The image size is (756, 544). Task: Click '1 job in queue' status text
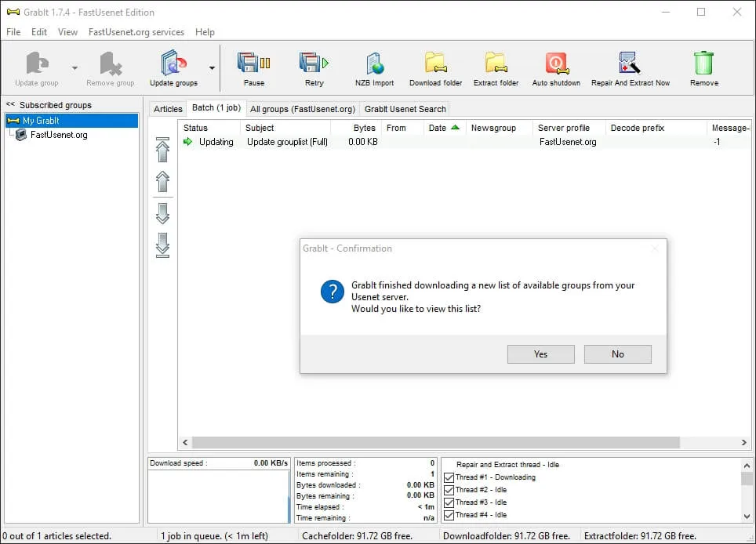tap(214, 536)
